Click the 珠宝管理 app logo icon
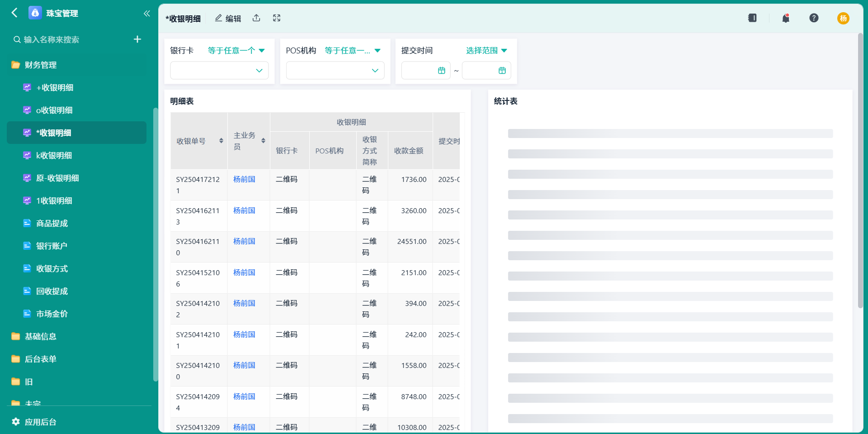Screen dimensions: 868x434 tap(35, 13)
